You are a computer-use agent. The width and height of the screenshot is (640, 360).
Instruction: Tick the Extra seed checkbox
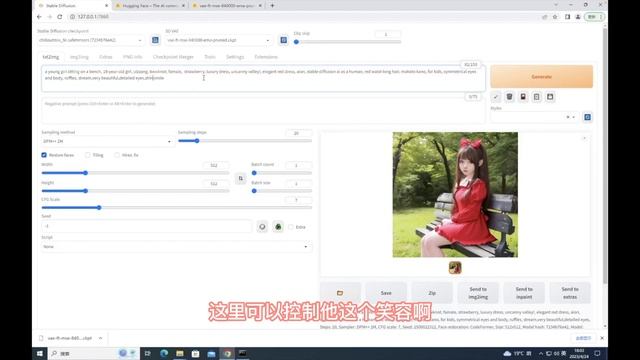291,227
